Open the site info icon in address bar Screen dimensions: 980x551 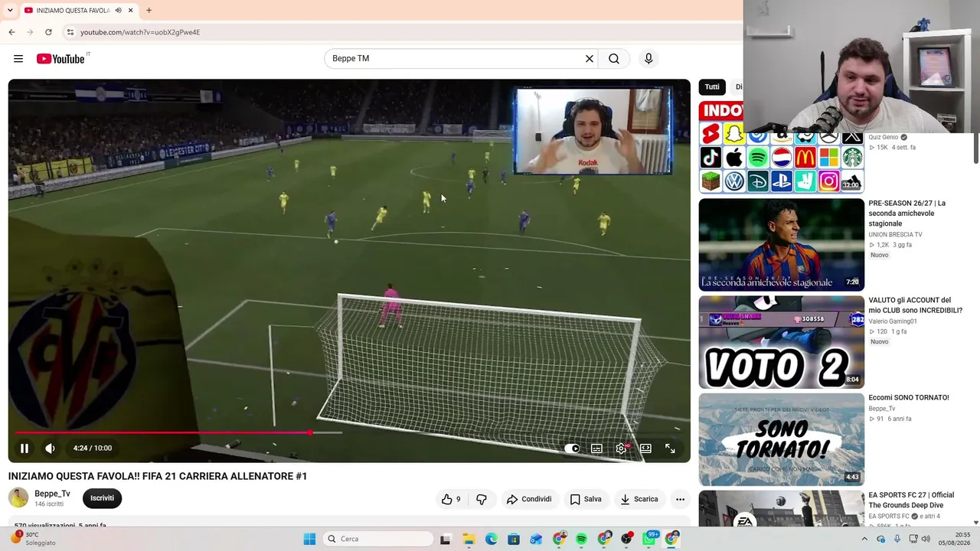(70, 32)
